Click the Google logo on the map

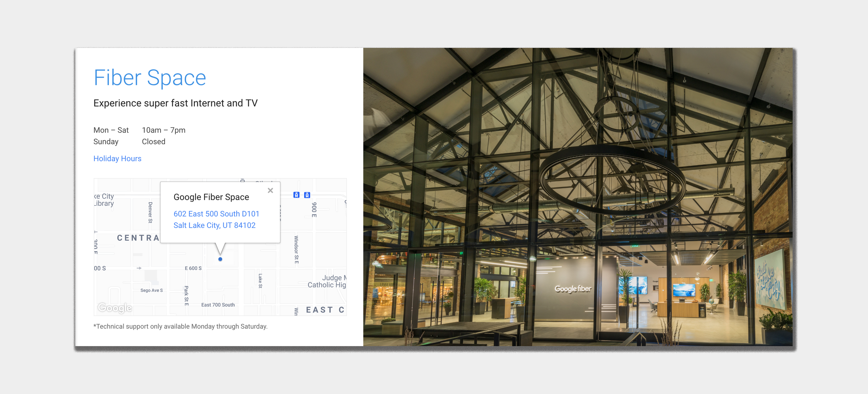tap(115, 307)
